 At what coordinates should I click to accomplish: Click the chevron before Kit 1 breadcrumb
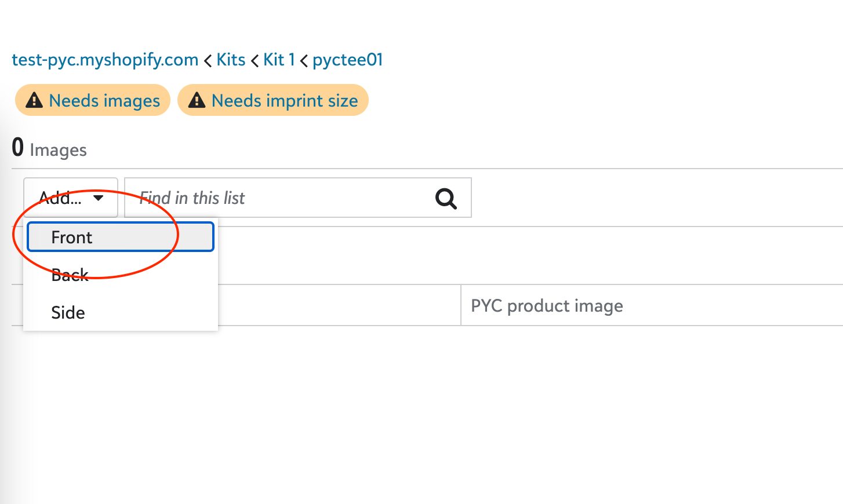click(255, 60)
